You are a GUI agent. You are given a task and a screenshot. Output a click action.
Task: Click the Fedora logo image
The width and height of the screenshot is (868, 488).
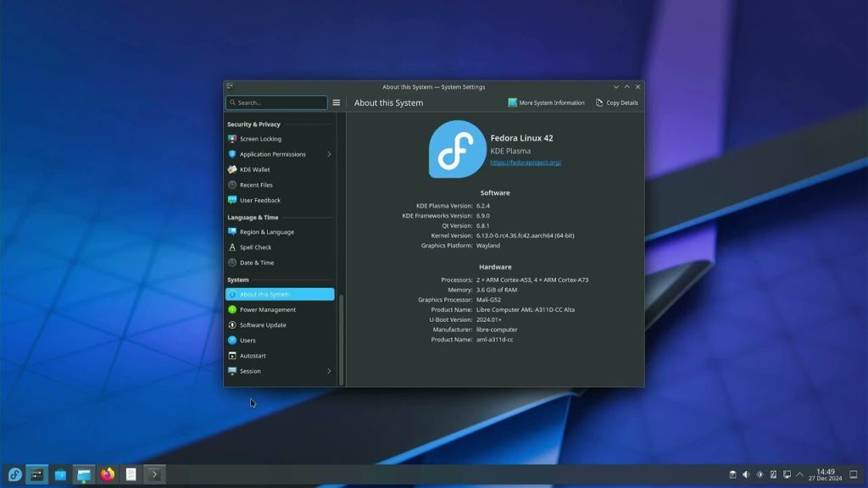click(457, 149)
